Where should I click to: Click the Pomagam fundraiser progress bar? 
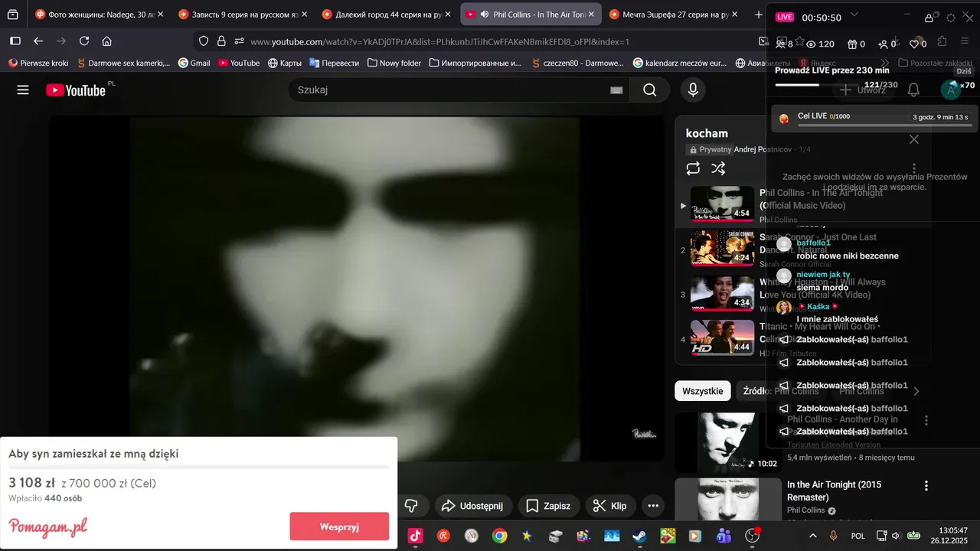pyautogui.click(x=199, y=467)
